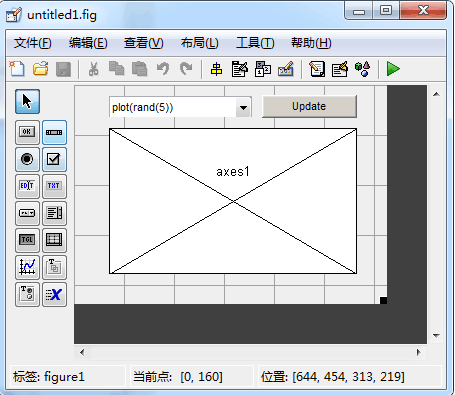The width and height of the screenshot is (455, 395).
Task: Run the figure with green play arrow
Action: coord(393,69)
